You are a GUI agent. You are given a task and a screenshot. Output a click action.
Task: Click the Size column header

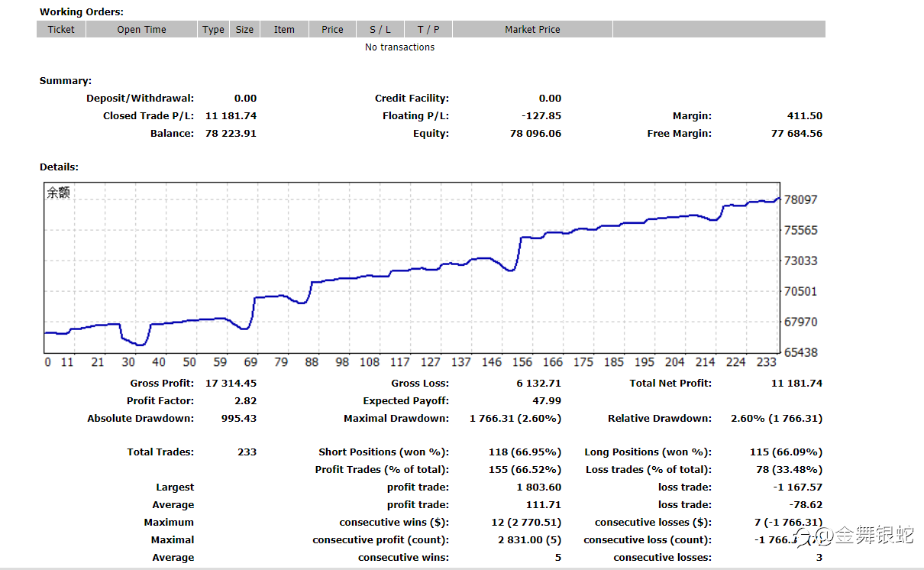coord(244,29)
